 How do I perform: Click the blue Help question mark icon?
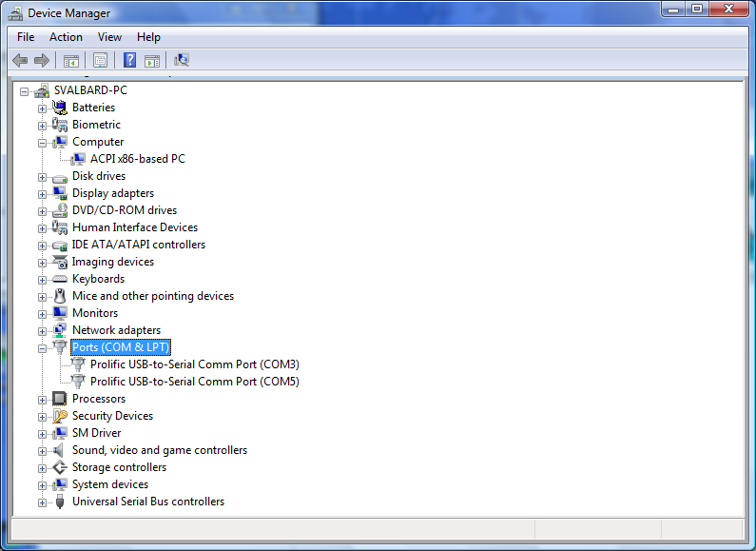[129, 60]
